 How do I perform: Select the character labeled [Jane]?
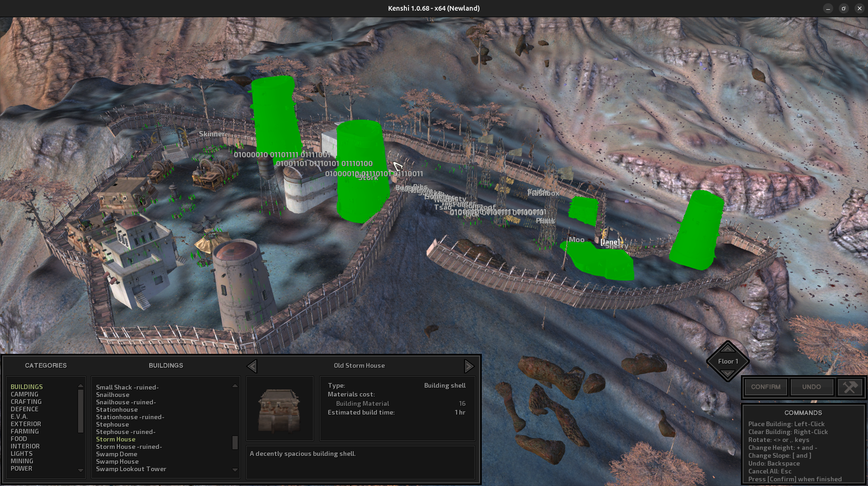click(x=610, y=242)
